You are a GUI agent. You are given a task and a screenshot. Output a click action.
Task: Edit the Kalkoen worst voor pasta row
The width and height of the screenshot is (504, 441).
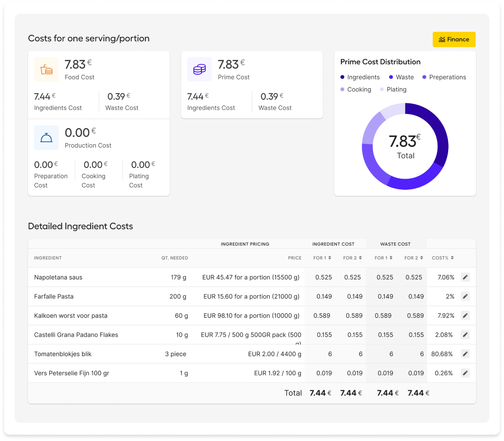465,316
